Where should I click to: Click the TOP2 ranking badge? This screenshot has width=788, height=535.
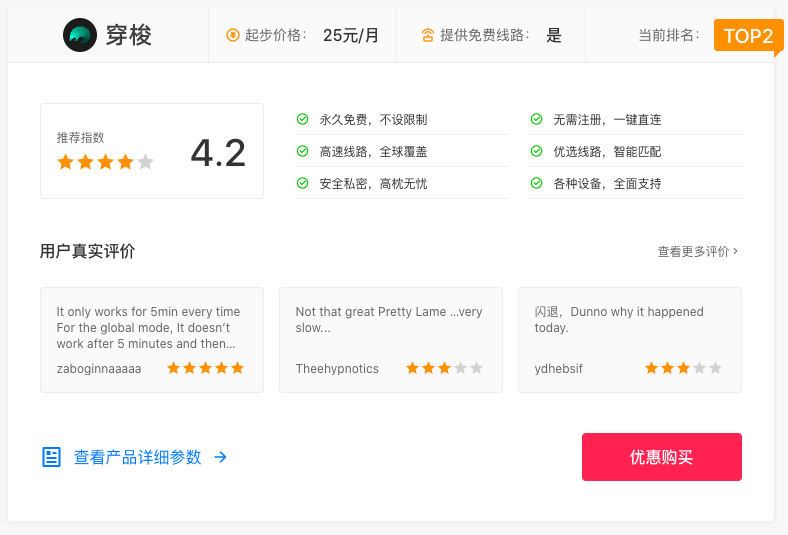(x=748, y=36)
